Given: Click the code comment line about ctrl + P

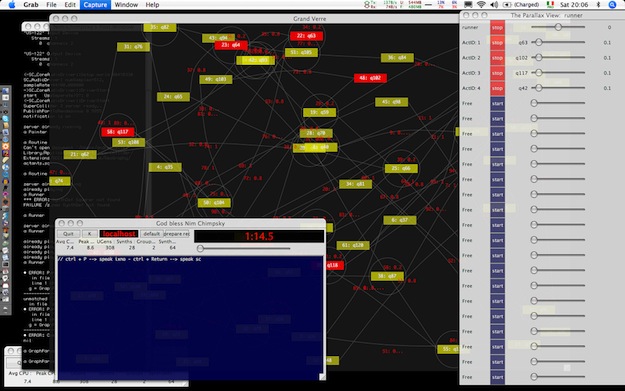Looking at the screenshot, I should 130,259.
